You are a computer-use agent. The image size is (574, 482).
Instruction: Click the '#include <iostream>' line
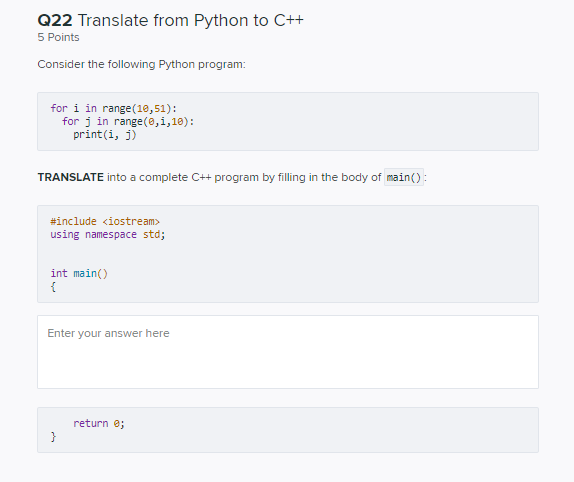105,221
